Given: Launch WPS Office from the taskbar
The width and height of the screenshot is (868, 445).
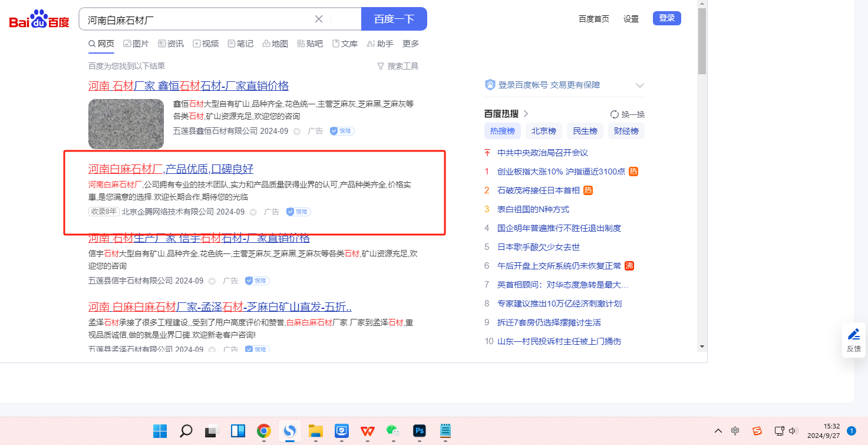Looking at the screenshot, I should coord(367,431).
